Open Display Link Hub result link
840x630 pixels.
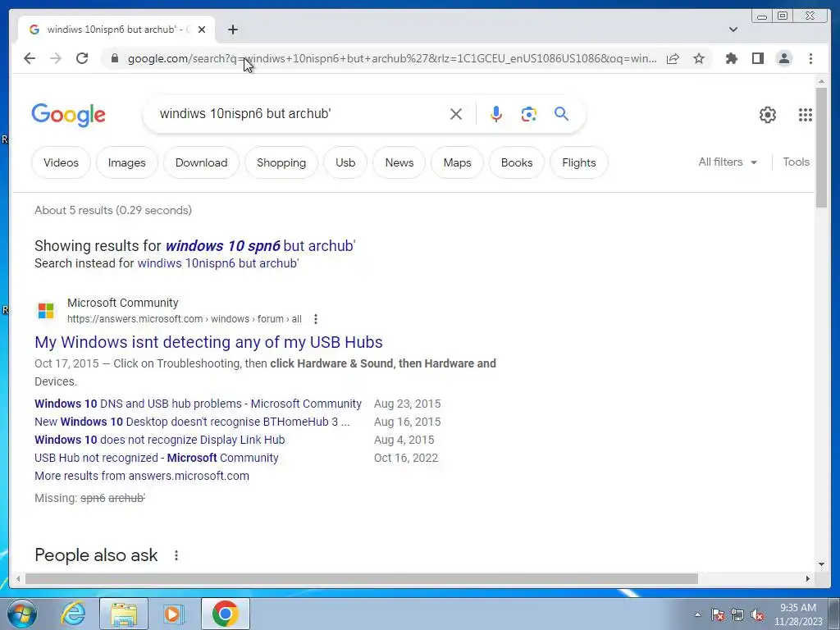160,440
